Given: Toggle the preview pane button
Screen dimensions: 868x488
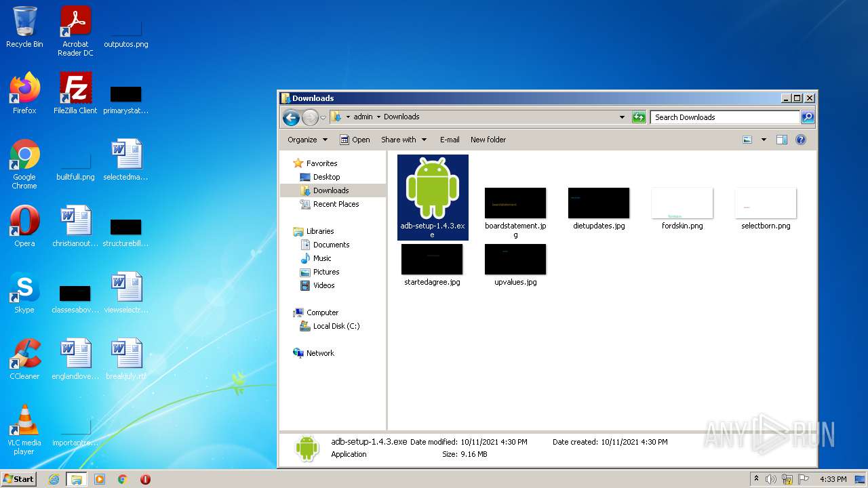Looking at the screenshot, I should [x=782, y=140].
